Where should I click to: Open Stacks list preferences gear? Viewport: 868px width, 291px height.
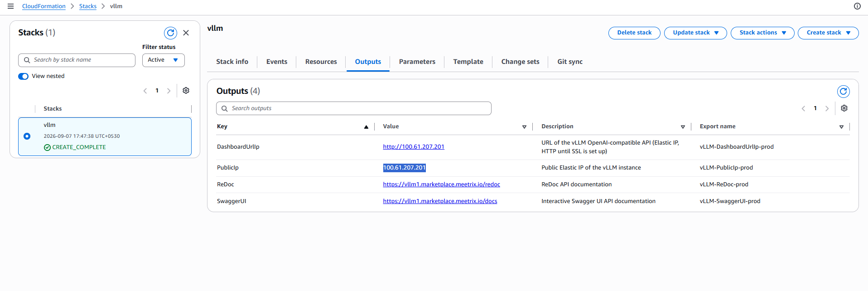[x=186, y=91]
